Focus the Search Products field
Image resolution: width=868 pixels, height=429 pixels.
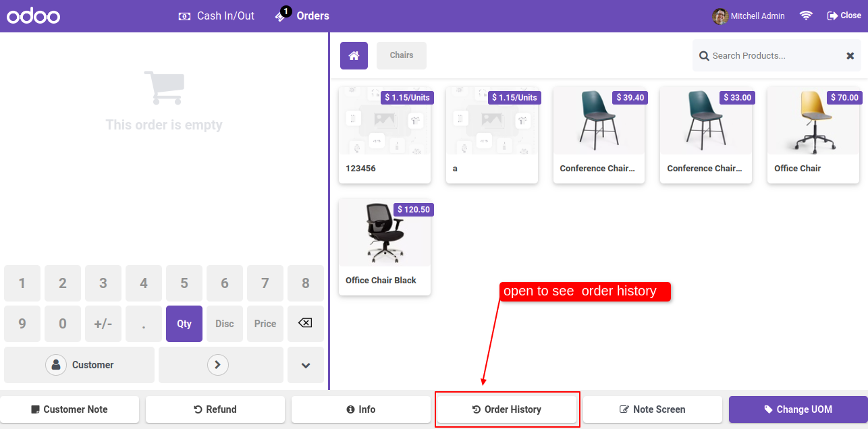tap(776, 56)
